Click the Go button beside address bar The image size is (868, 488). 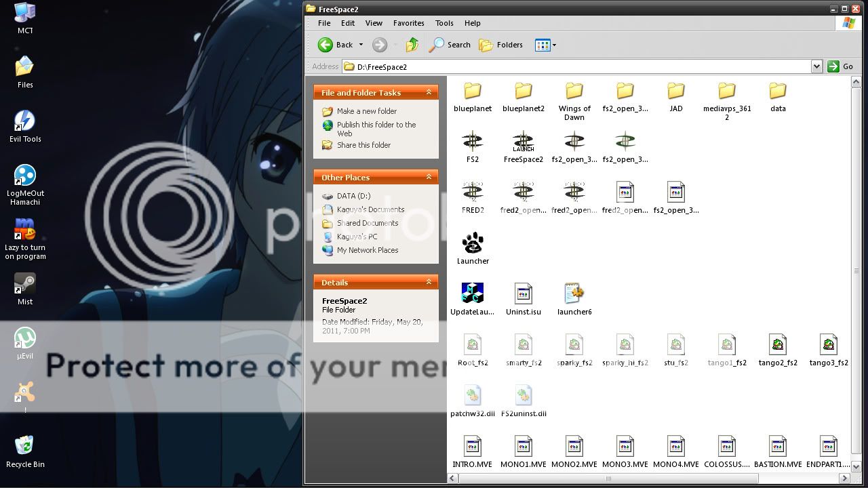click(840, 66)
